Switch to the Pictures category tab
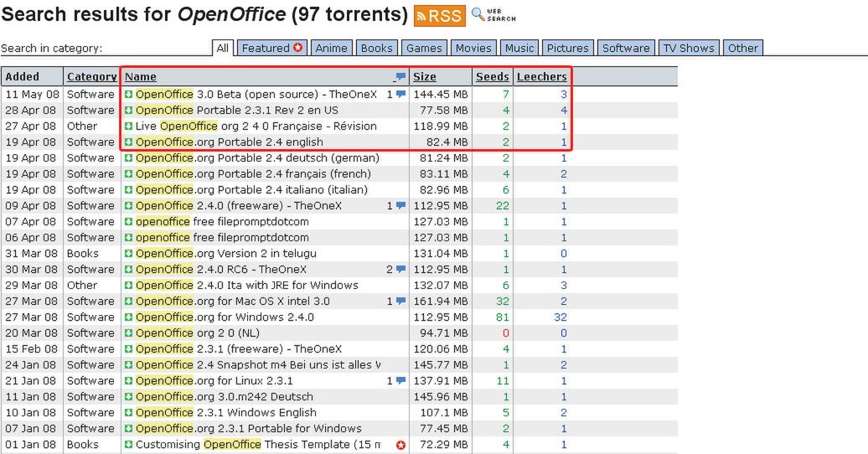Screen dimensions: 868x454 (x=568, y=49)
